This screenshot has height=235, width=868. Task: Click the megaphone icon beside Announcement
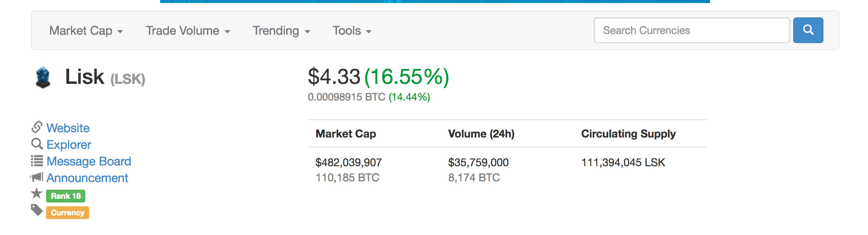point(37,177)
